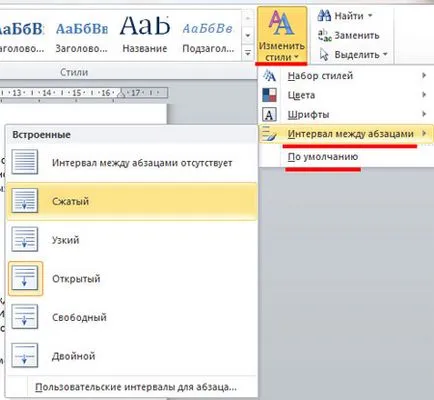Click the Шрифты submenu arrow

[x=424, y=114]
